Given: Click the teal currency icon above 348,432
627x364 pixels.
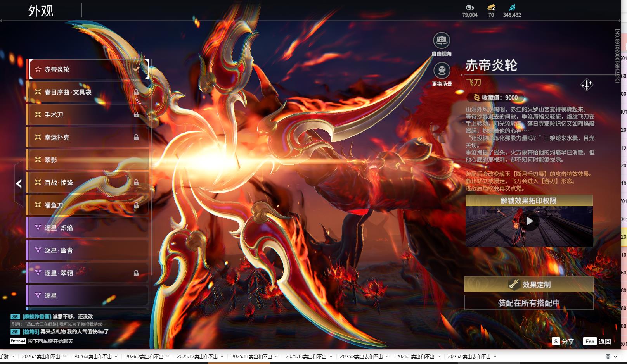Looking at the screenshot, I should coord(512,7).
